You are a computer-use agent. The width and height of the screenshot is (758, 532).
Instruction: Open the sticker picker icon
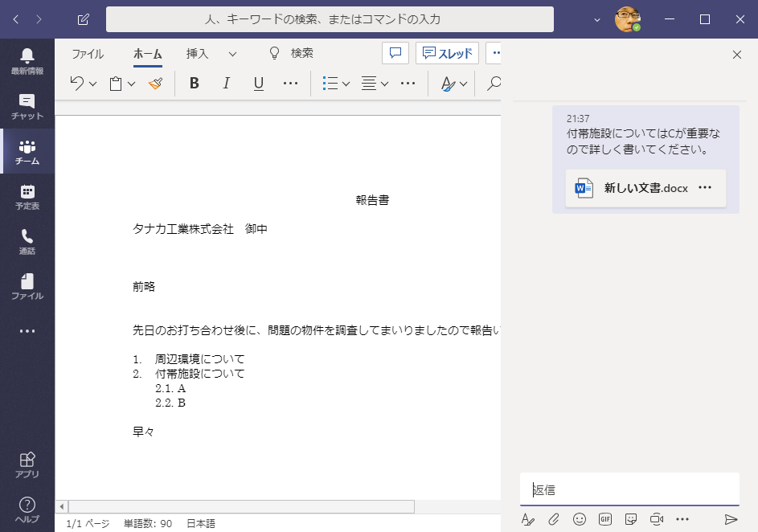coord(631,519)
